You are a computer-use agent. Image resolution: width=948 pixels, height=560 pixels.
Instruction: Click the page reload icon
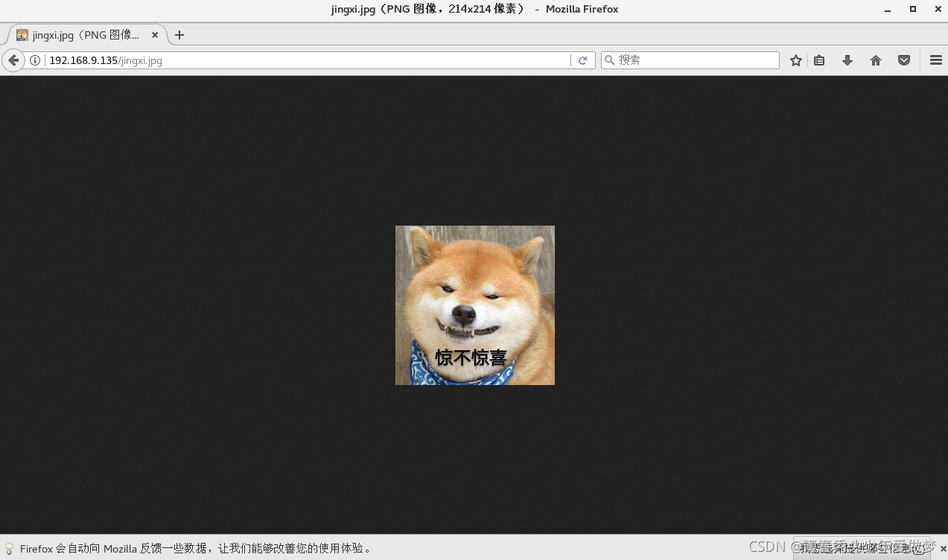(583, 60)
